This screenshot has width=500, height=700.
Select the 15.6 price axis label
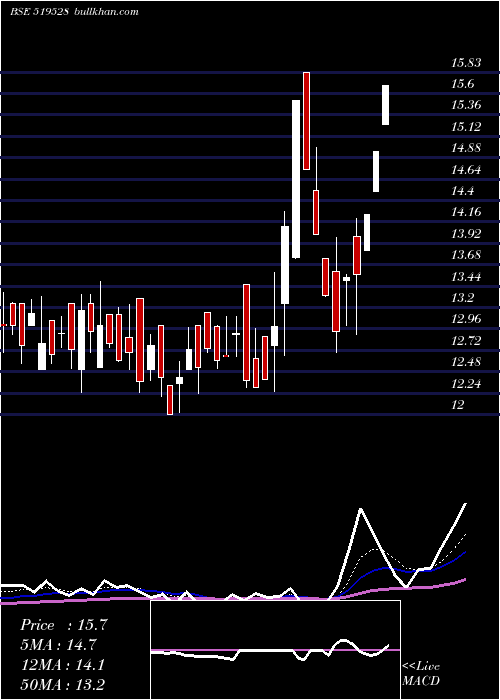[462, 84]
